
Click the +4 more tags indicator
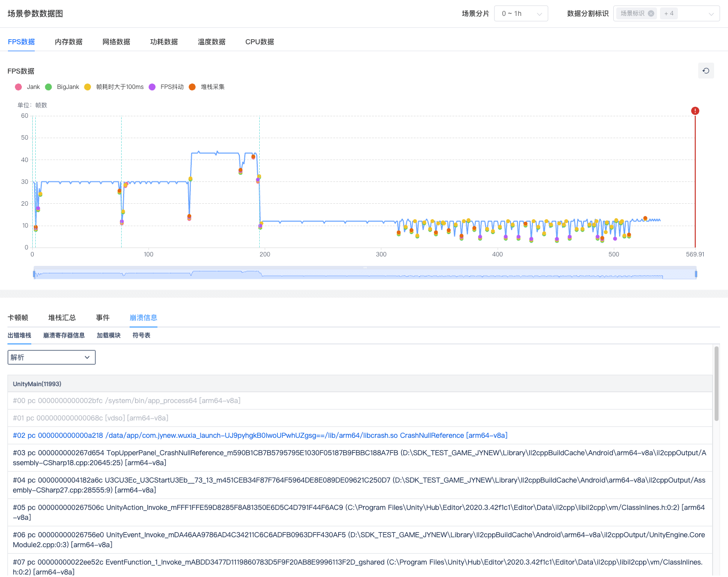coord(669,13)
